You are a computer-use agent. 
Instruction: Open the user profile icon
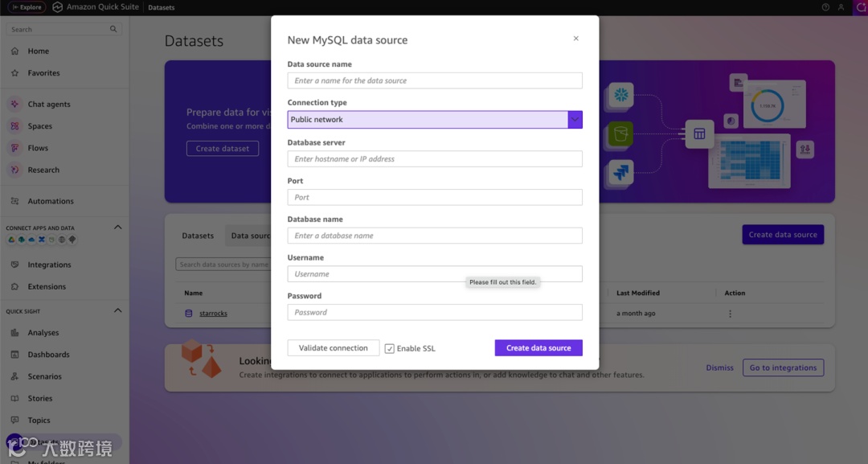[x=841, y=7]
